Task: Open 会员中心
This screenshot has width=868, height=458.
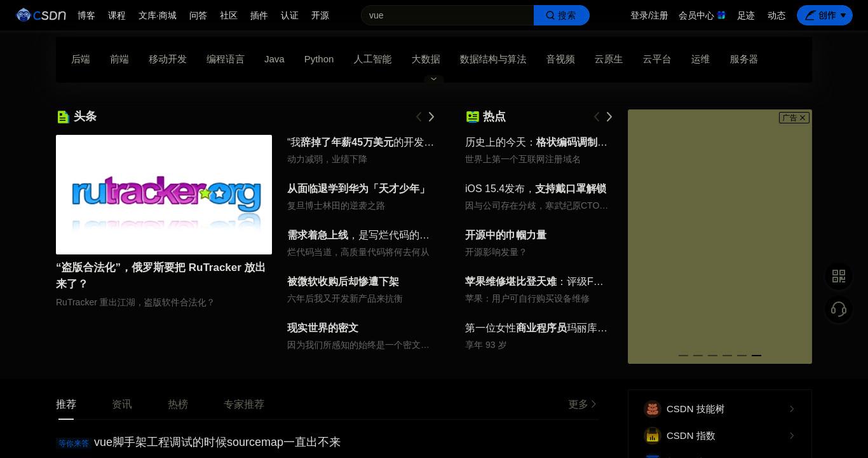Action: click(696, 15)
